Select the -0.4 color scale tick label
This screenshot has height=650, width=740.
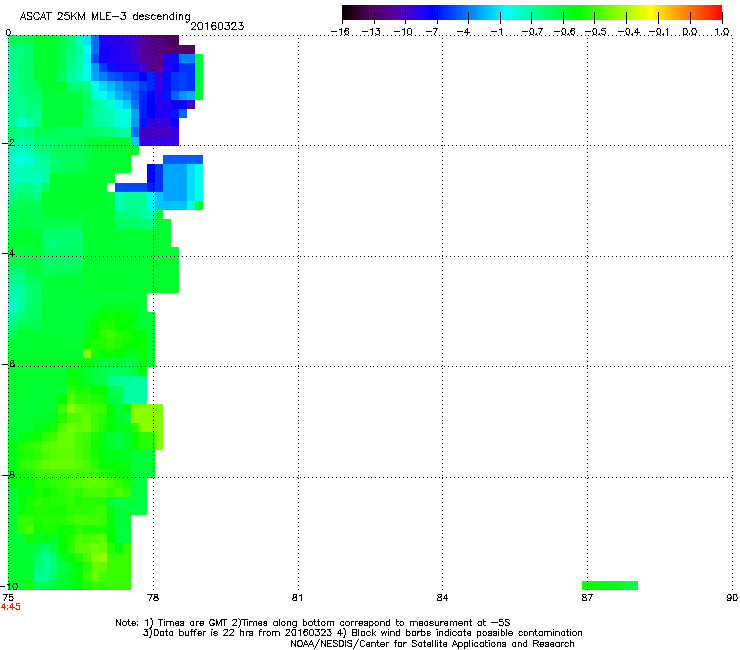[629, 32]
